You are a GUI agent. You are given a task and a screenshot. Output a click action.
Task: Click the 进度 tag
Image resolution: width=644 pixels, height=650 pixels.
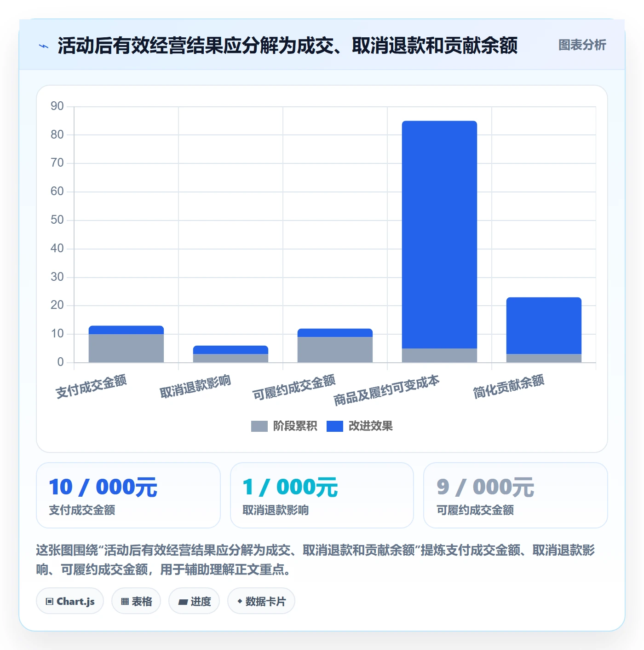coord(194,601)
